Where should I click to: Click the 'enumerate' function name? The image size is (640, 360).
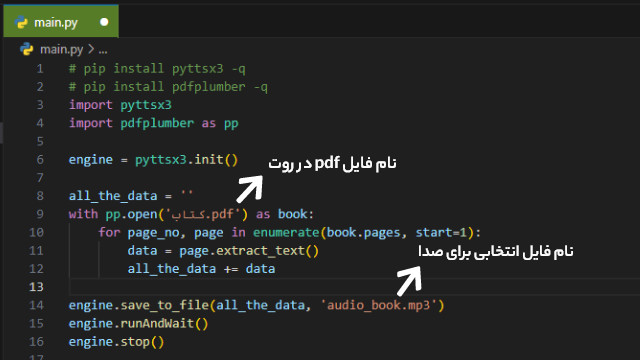[286, 232]
